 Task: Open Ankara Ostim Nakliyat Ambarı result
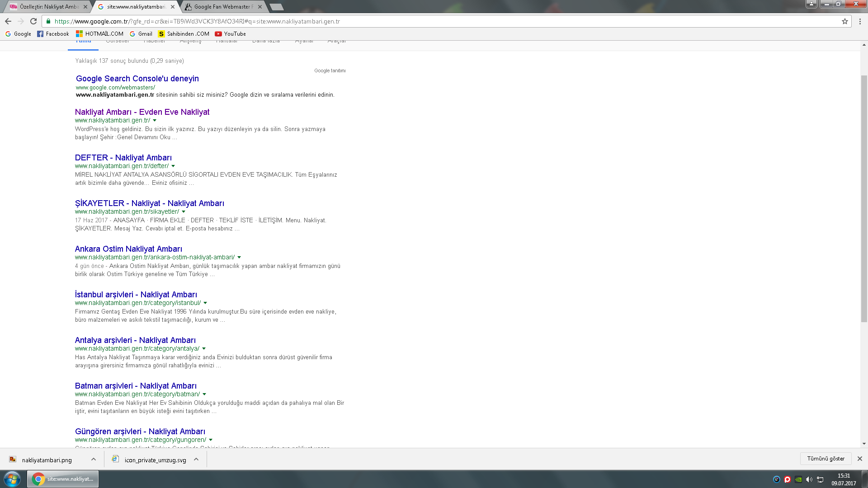click(128, 249)
